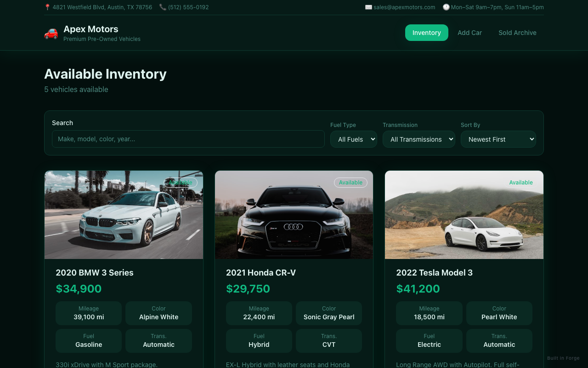Click the Gasoline fuel value
Viewport: 588px width, 368px height.
89,345
